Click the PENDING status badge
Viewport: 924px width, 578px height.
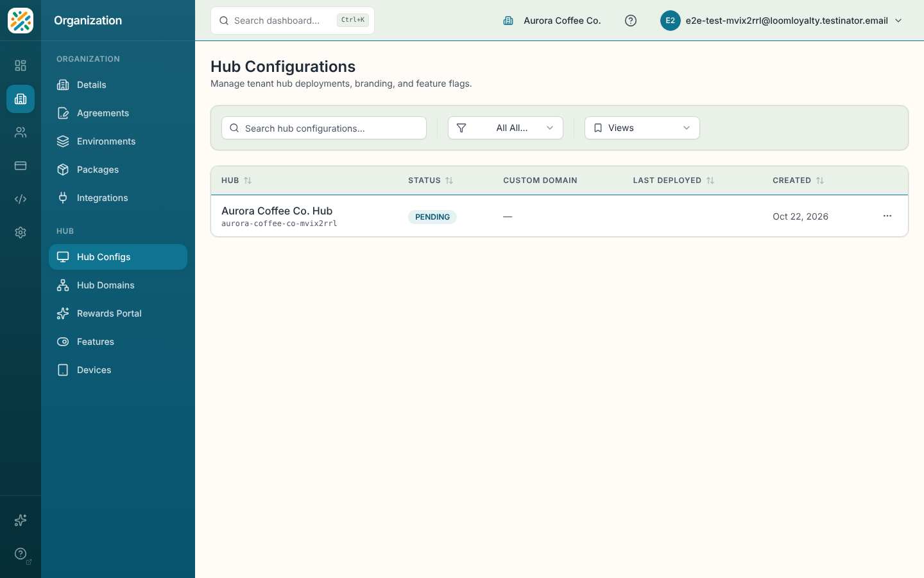coord(432,217)
